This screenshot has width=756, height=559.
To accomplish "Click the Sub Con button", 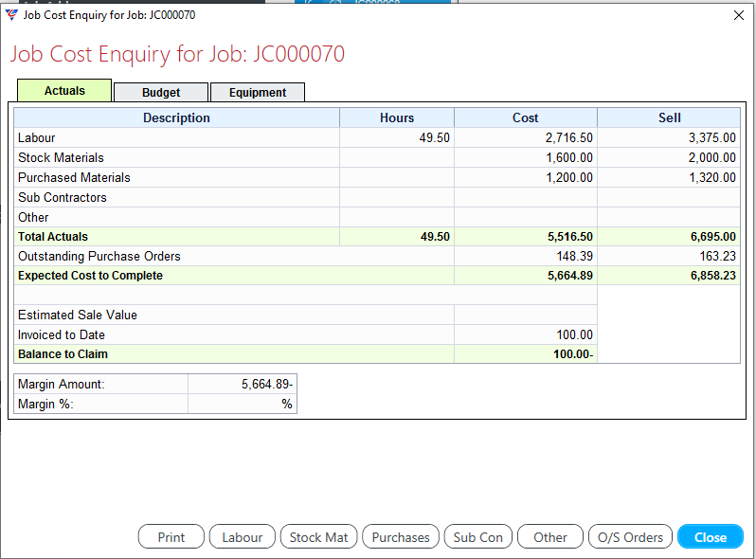I will tap(477, 537).
